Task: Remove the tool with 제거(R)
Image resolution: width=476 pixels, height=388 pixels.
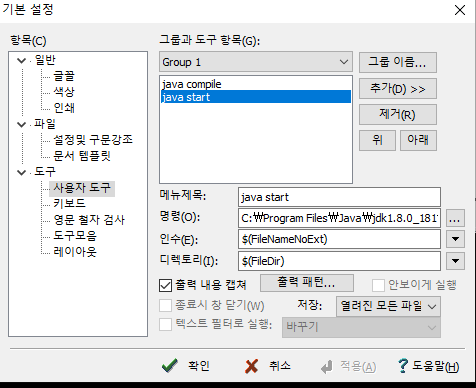Action: (398, 115)
